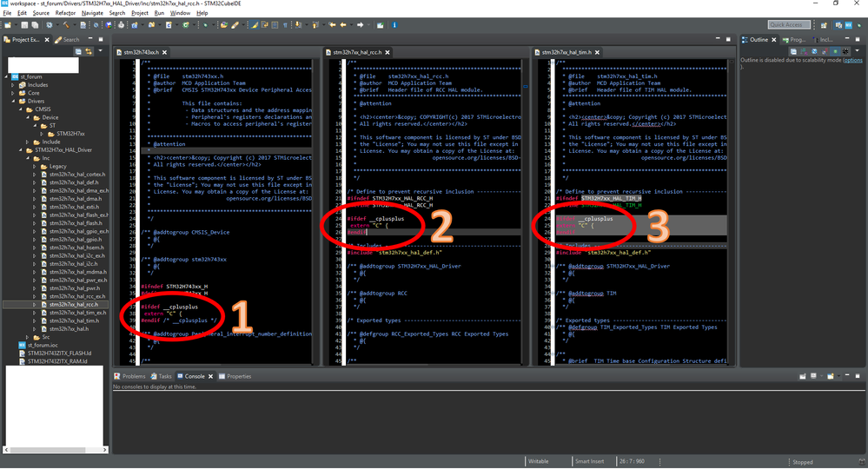Collapse the CMSIS folder

pyautogui.click(x=21, y=109)
